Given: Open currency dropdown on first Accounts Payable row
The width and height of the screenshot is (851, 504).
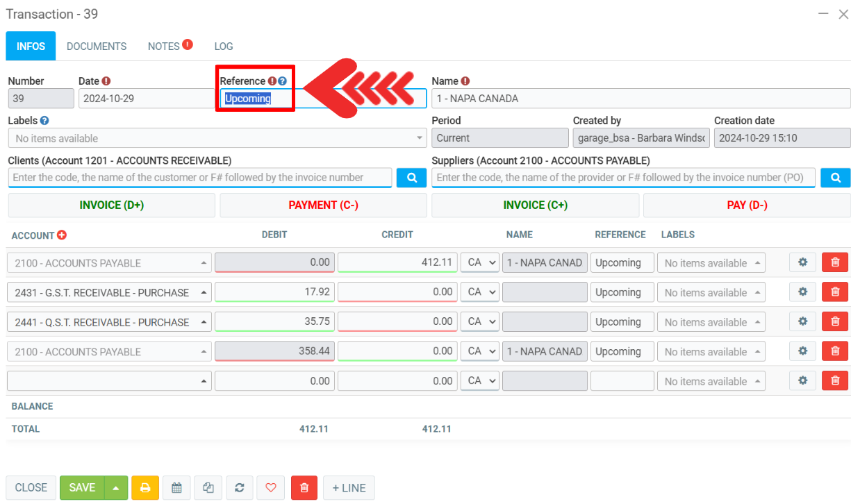Looking at the screenshot, I should click(x=480, y=262).
